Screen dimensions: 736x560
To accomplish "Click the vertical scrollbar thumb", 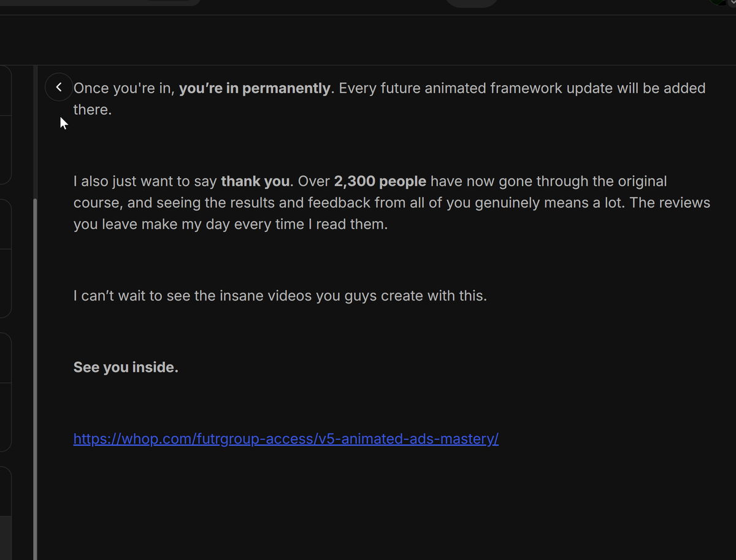I will pyautogui.click(x=35, y=379).
